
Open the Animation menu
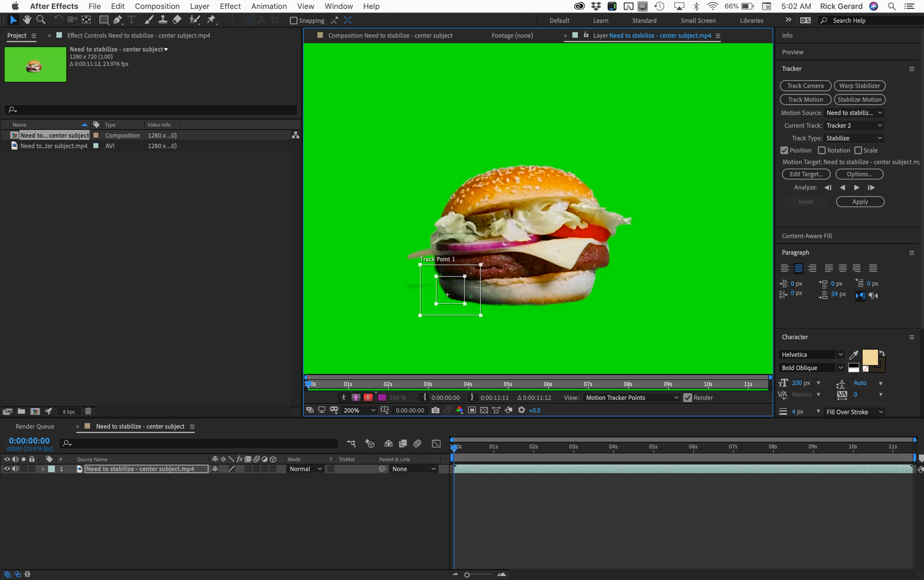point(269,6)
